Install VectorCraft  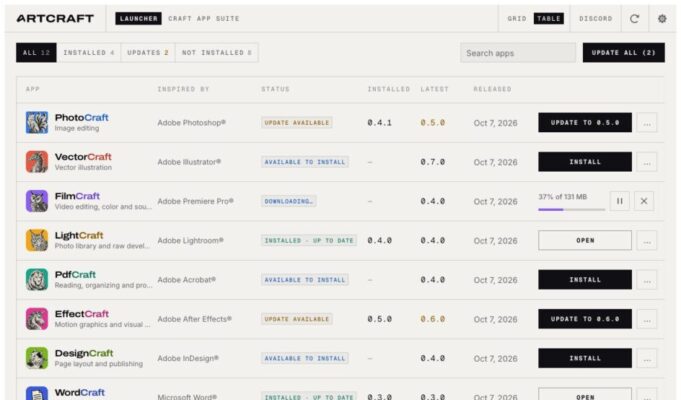coord(585,162)
